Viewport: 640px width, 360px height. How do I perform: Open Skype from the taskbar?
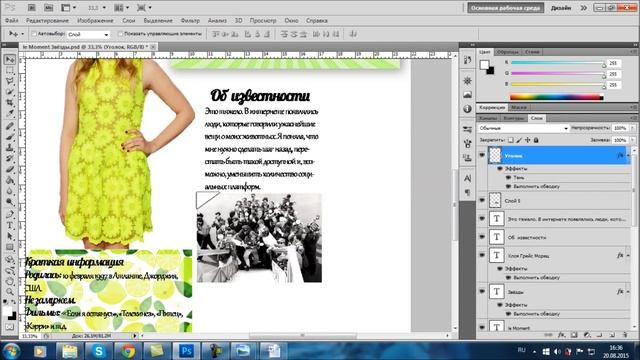tap(98, 351)
